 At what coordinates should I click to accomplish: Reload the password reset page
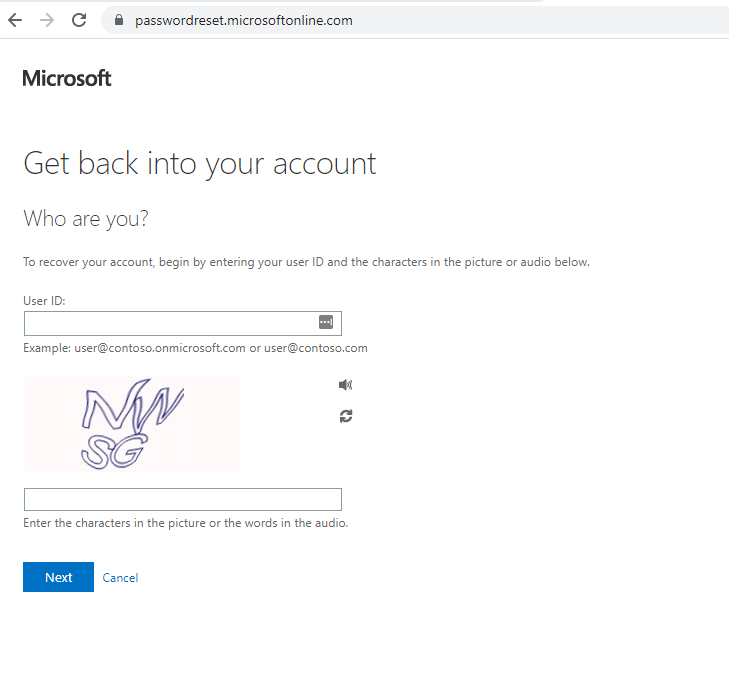point(79,20)
